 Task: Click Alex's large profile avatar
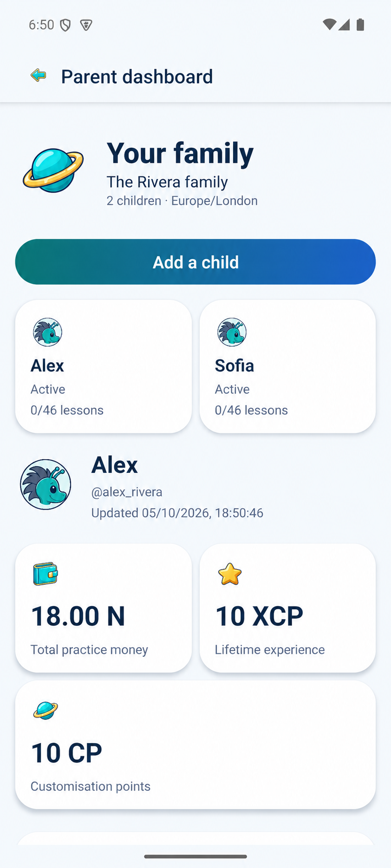(x=46, y=484)
